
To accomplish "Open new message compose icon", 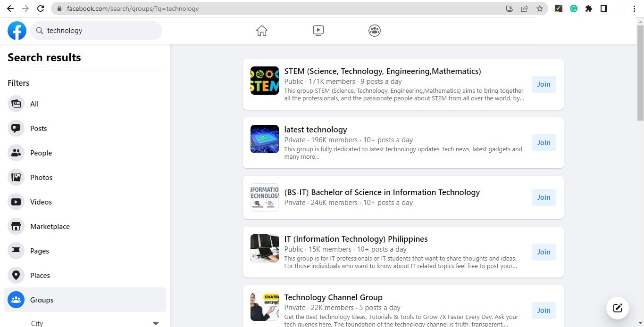I will 618,309.
